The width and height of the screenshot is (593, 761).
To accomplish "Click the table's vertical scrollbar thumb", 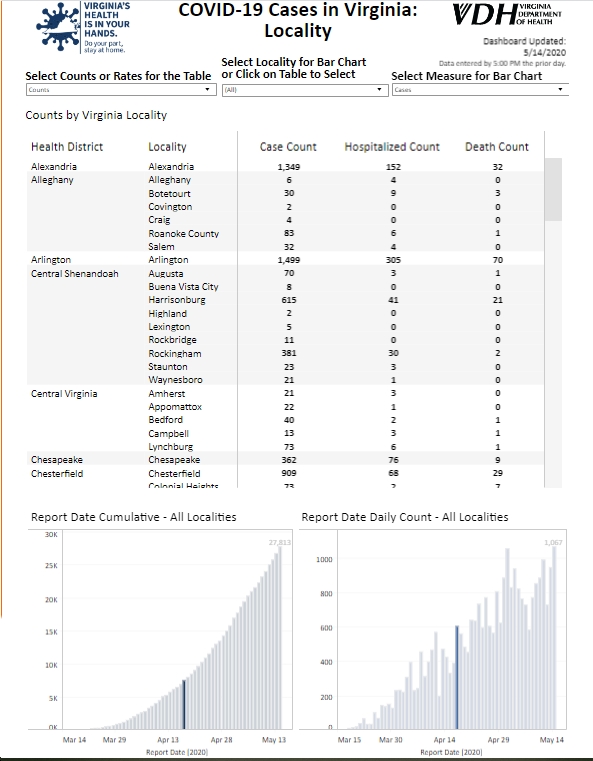I will coord(553,189).
